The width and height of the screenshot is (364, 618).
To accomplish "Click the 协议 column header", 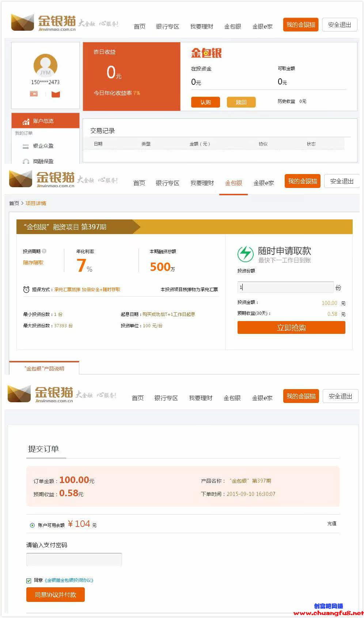I will (x=263, y=144).
